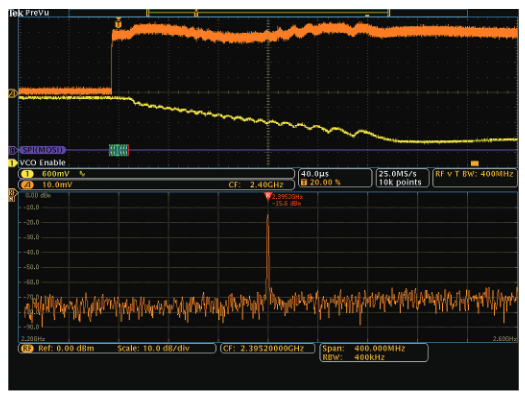
Task: Click the channel 1 marker beside VCO Enable
Action: point(13,163)
